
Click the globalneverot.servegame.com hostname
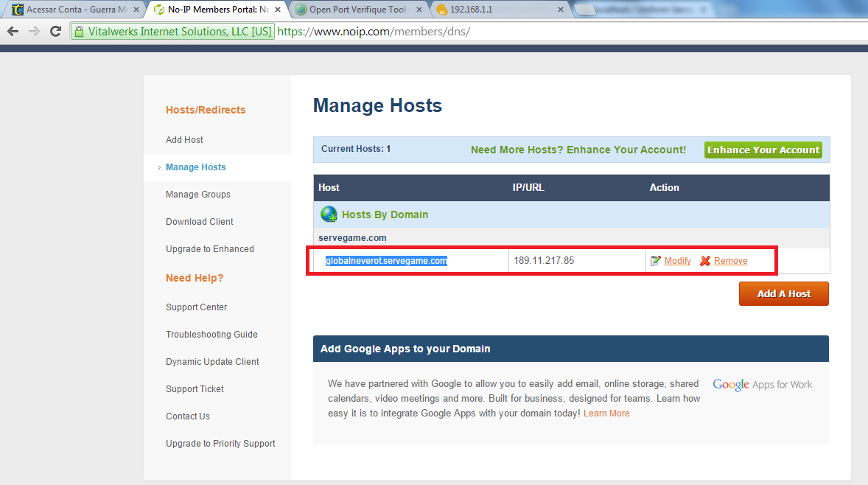coord(386,261)
